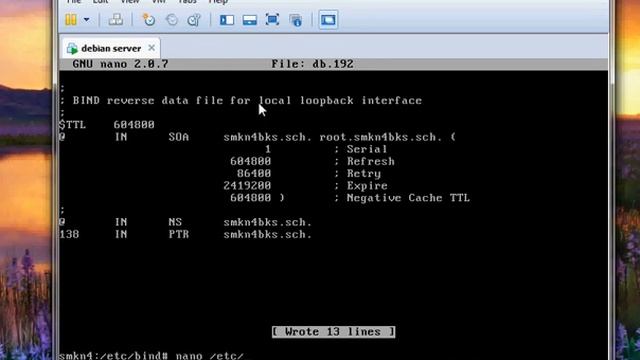640x360 pixels.
Task: Click the Negative Cache TTL line
Action: pyautogui.click(x=350, y=198)
